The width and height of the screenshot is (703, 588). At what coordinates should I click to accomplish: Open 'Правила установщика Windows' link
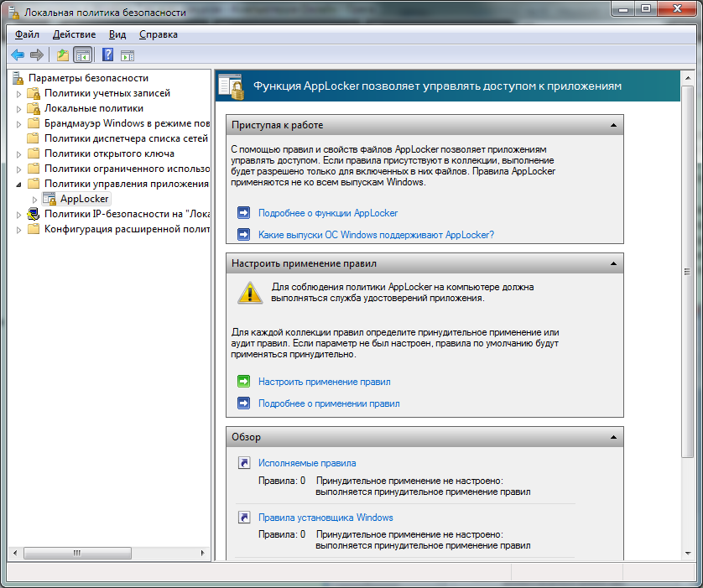point(325,518)
